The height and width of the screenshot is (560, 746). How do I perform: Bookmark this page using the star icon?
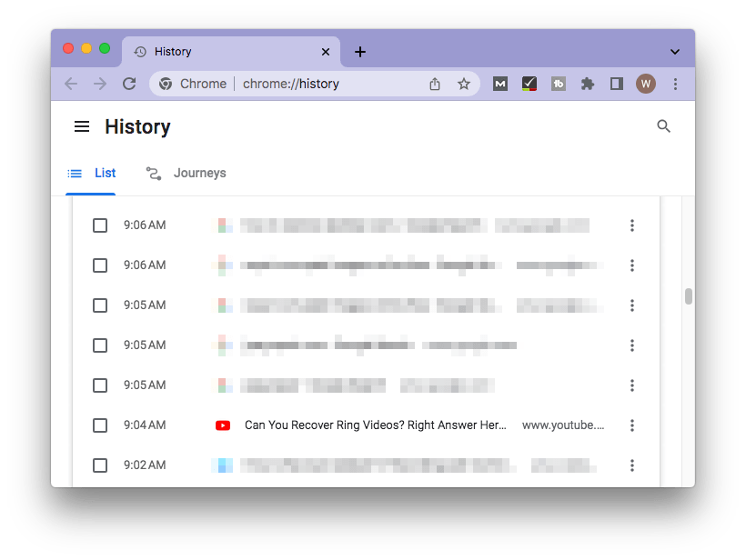tap(464, 83)
